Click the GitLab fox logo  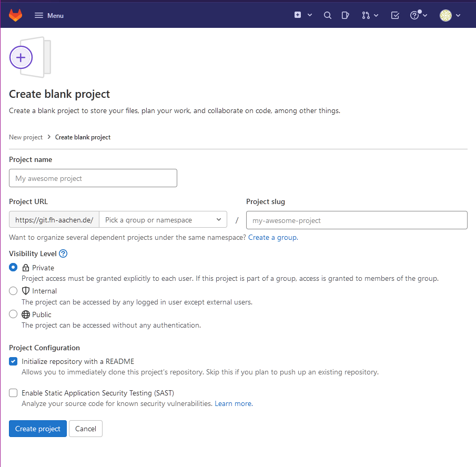coord(15,15)
